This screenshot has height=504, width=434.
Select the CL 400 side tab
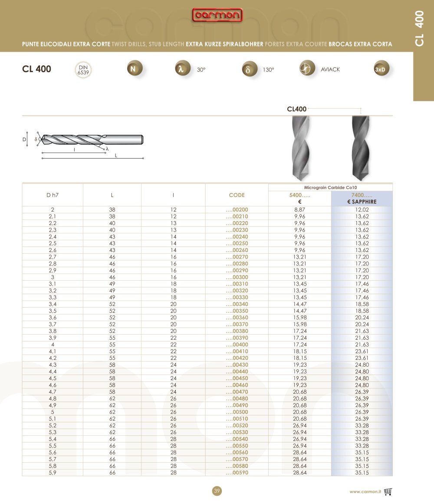pyautogui.click(x=424, y=50)
